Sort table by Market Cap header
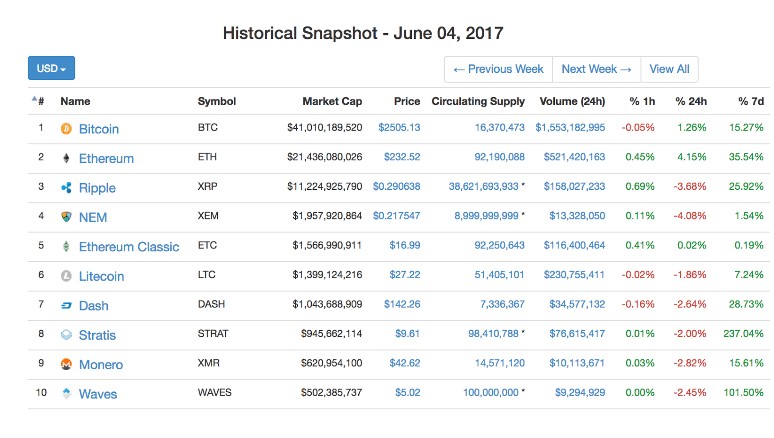 332,101
